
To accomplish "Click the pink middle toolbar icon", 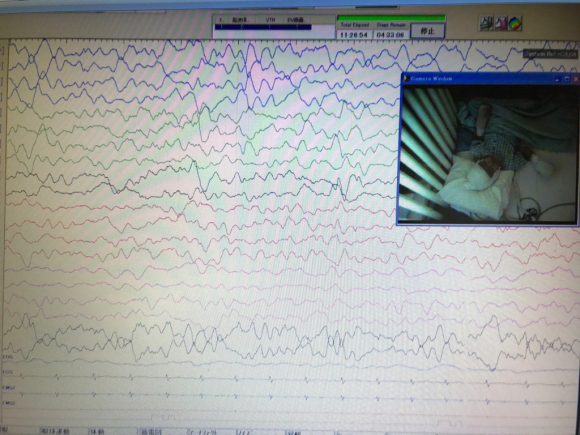I will (x=500, y=24).
